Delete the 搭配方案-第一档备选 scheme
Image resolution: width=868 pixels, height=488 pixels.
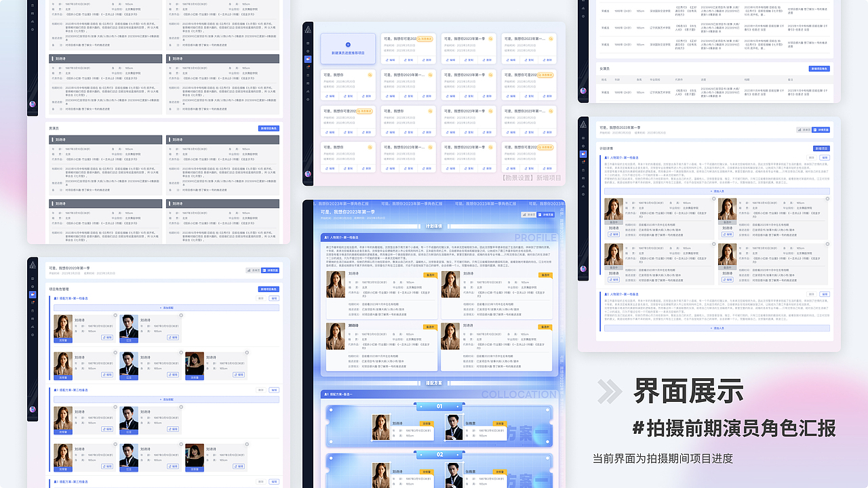[x=261, y=298]
